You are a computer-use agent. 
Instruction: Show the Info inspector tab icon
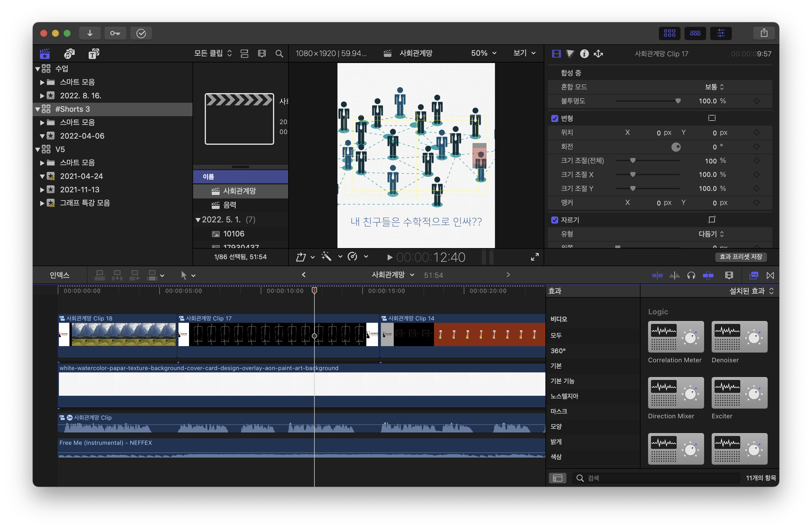click(584, 54)
